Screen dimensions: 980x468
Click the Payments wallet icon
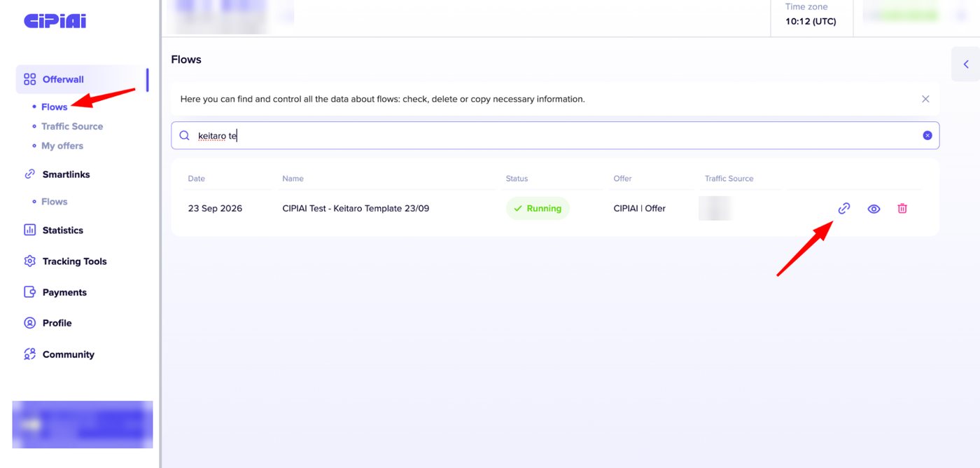29,292
